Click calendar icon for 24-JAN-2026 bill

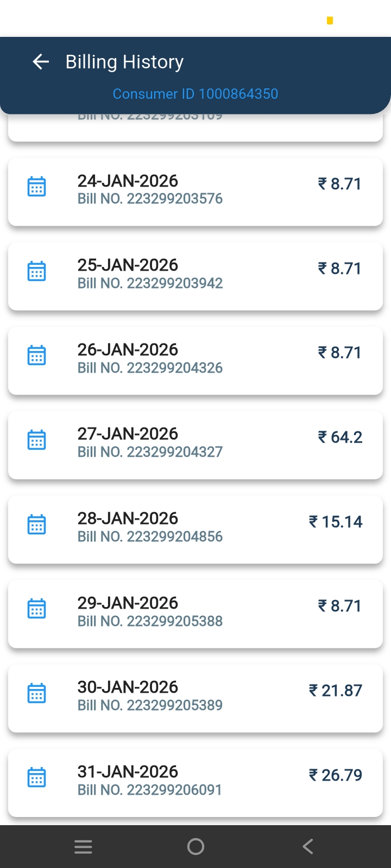click(36, 187)
